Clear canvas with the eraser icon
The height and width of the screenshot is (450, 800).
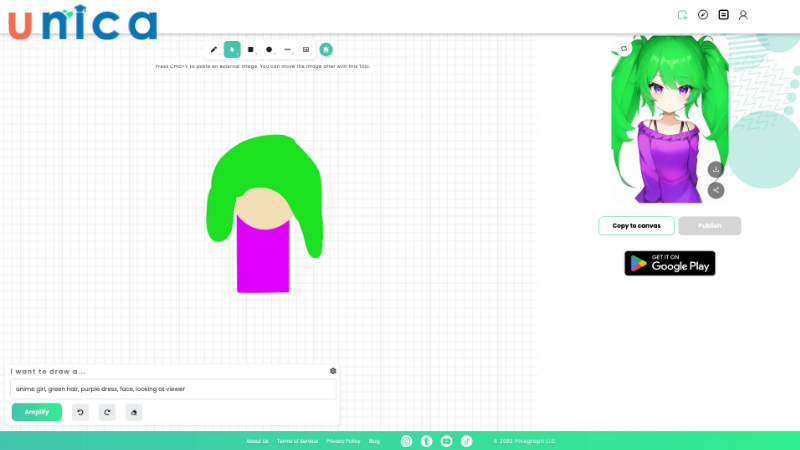pyautogui.click(x=134, y=412)
